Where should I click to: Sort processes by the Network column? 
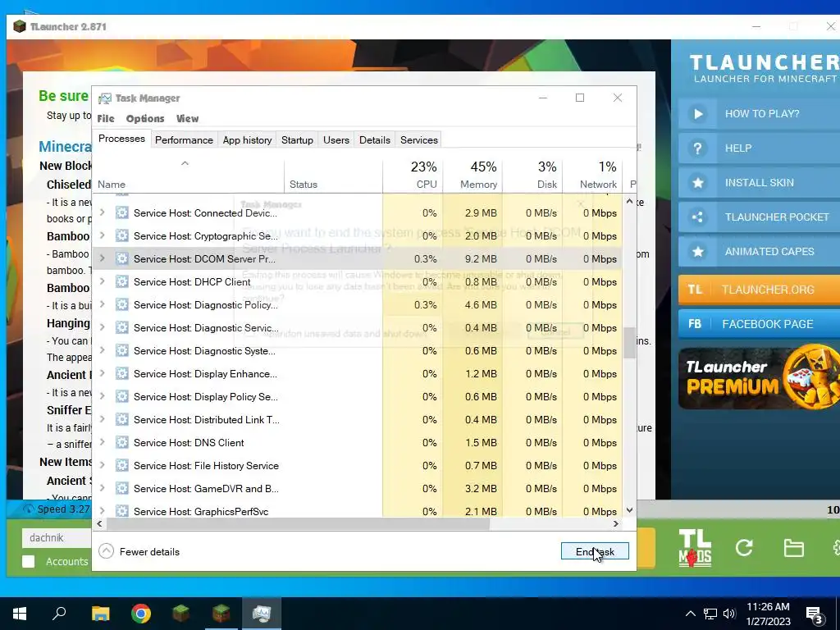[x=592, y=176]
